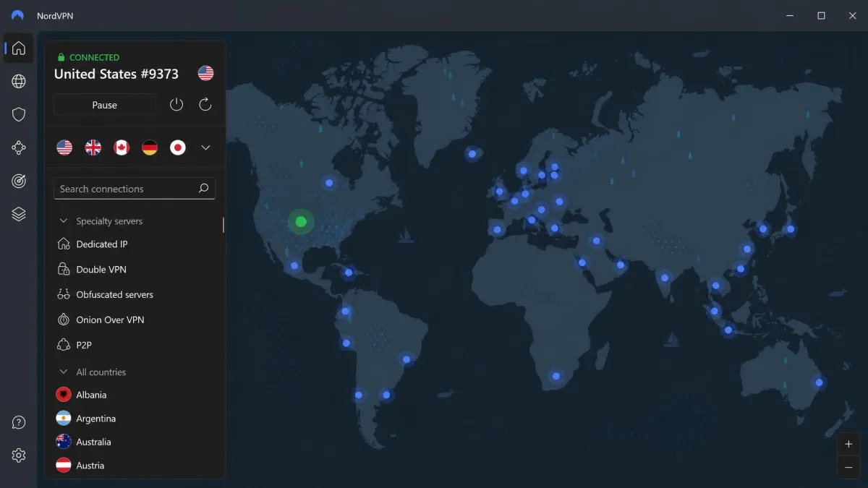868x488 pixels.
Task: Zoom out the map with minus button
Action: 849,467
